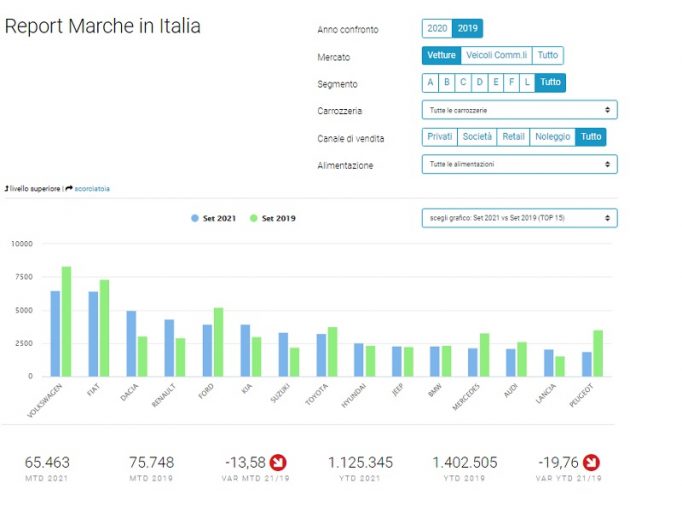Viewport: 682px width, 512px height.
Task: Click the Set 2019 legend text
Action: [x=278, y=218]
